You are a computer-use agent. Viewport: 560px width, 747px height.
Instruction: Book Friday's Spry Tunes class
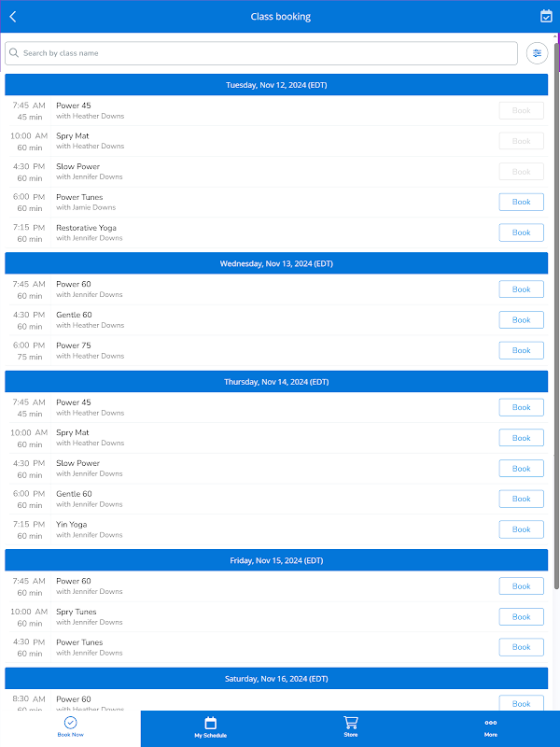click(x=521, y=616)
